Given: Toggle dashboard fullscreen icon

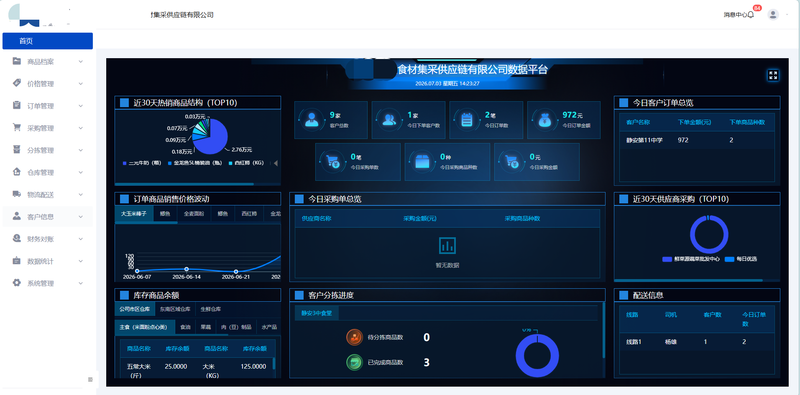Looking at the screenshot, I should pos(773,76).
